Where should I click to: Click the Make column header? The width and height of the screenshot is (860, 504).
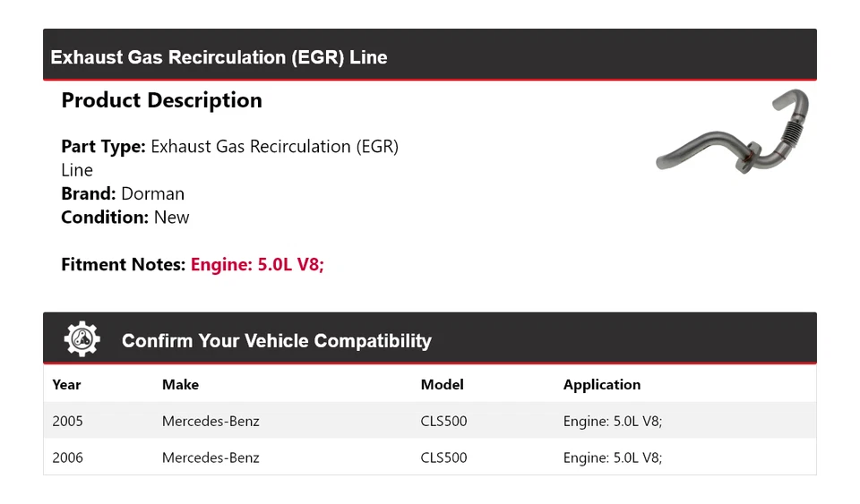click(x=180, y=385)
